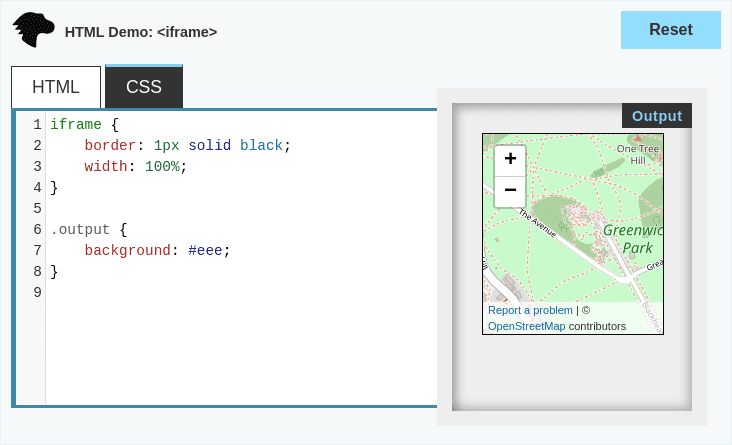Click the closing brace on line 8

(54, 272)
